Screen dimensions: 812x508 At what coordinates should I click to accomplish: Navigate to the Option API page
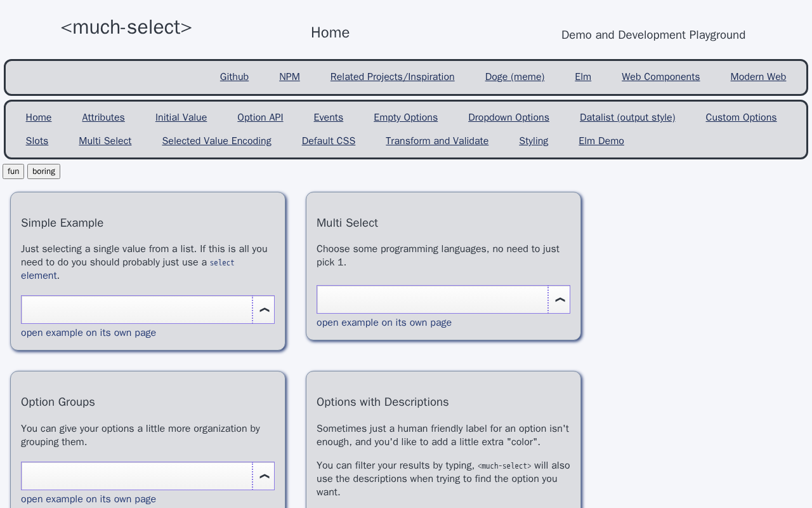click(x=260, y=117)
